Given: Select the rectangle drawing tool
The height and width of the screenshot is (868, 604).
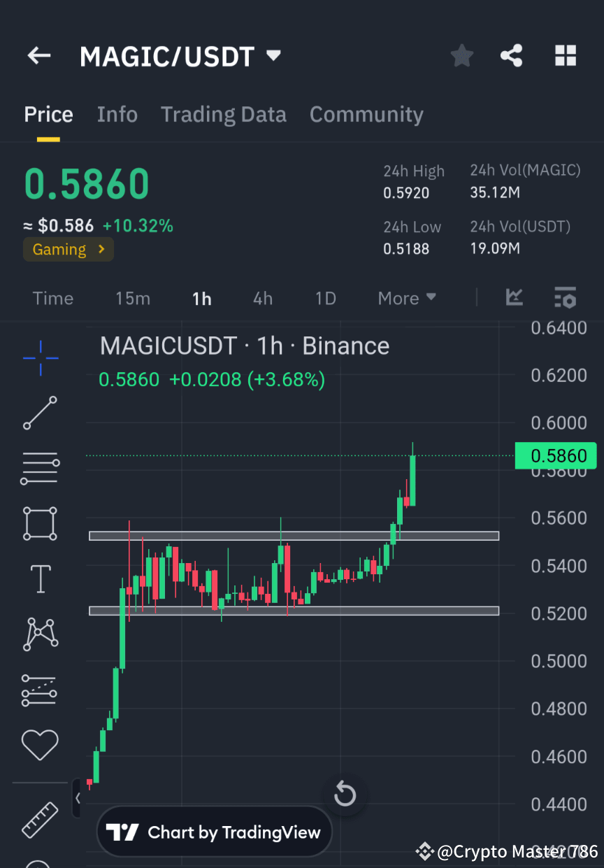Looking at the screenshot, I should pyautogui.click(x=40, y=523).
